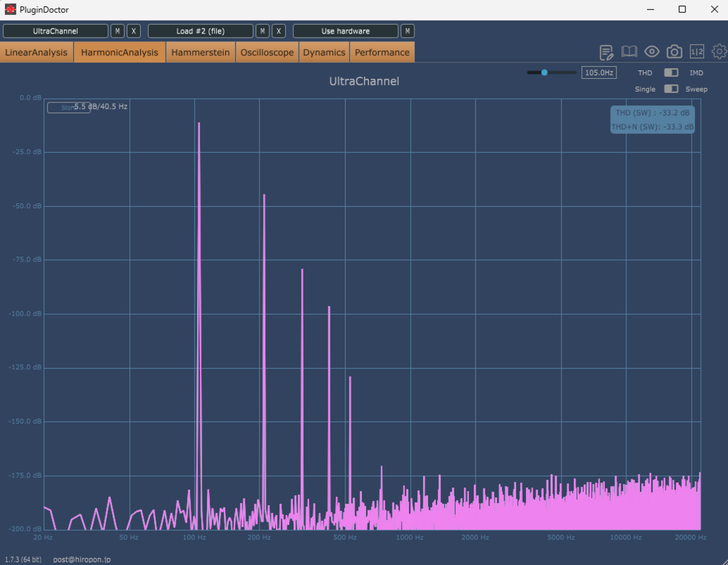Click the 500 Hz axis label
Viewport: 728px width, 565px height.
pyautogui.click(x=345, y=537)
